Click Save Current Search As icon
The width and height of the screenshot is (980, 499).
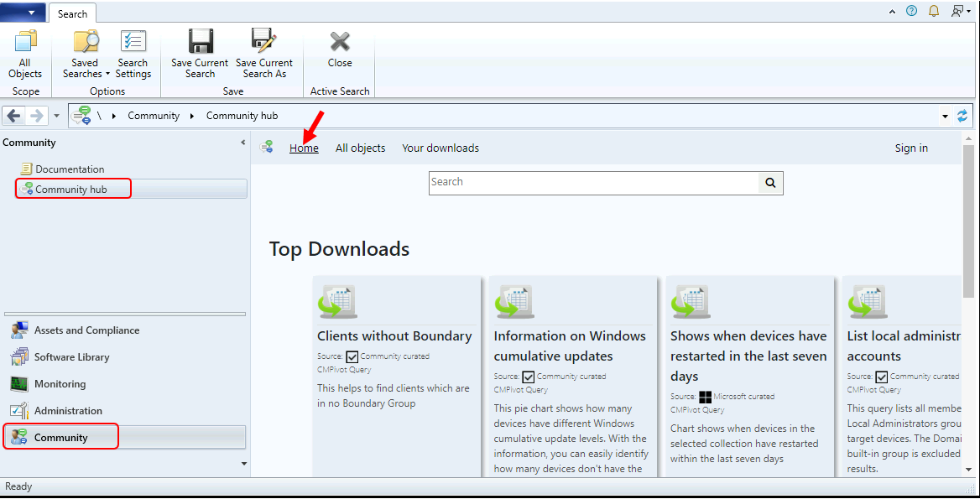coord(263,40)
